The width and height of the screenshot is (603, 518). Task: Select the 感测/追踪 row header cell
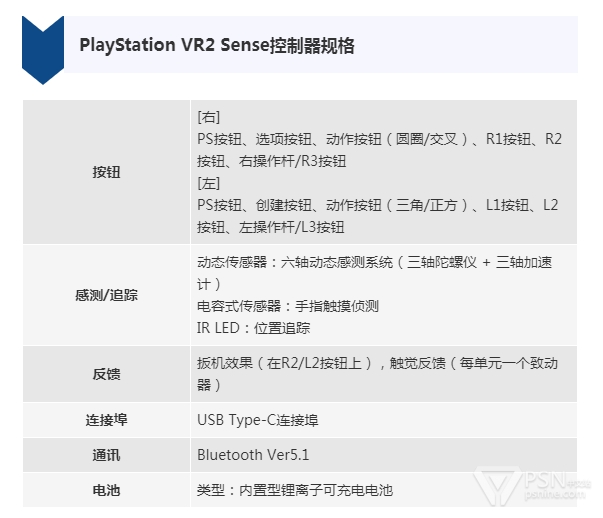pyautogui.click(x=106, y=295)
